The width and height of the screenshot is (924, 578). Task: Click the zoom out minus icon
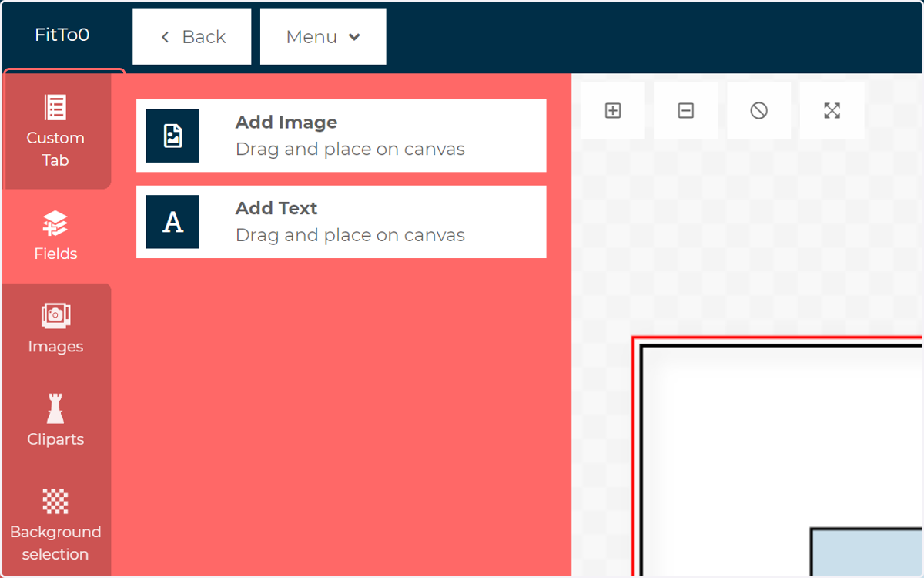[x=686, y=111]
